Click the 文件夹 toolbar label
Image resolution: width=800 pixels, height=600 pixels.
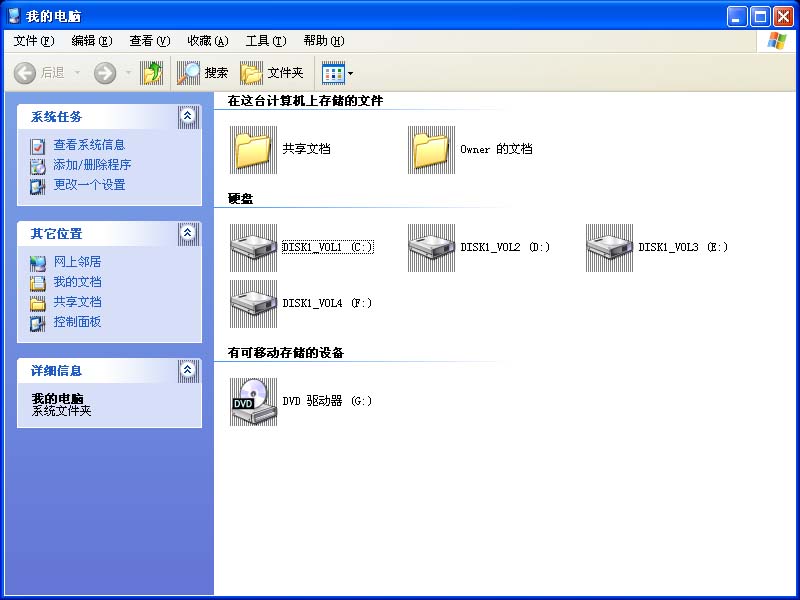(285, 73)
